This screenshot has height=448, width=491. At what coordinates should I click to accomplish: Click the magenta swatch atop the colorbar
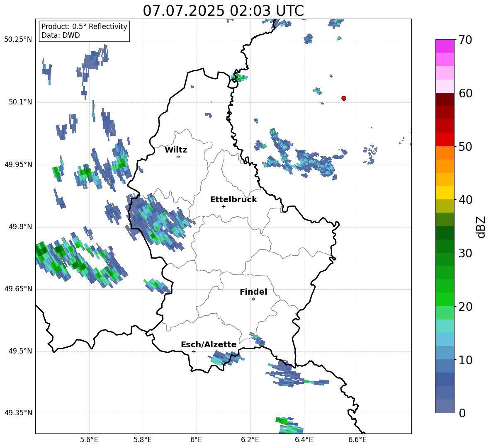[x=445, y=46]
